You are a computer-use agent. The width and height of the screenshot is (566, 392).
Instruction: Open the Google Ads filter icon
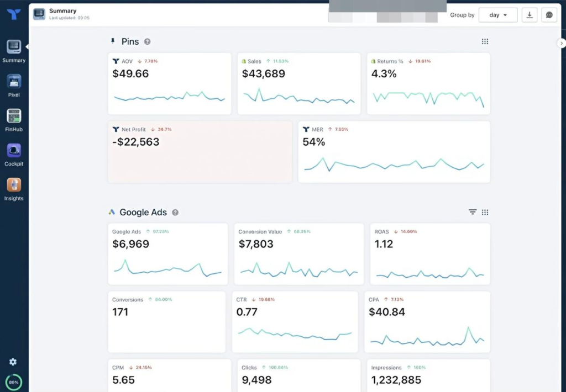pyautogui.click(x=473, y=212)
